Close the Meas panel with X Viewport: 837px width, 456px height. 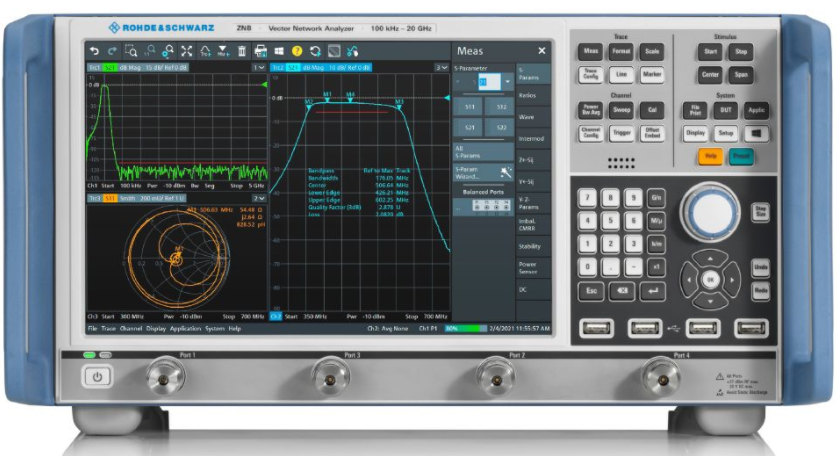click(x=542, y=51)
